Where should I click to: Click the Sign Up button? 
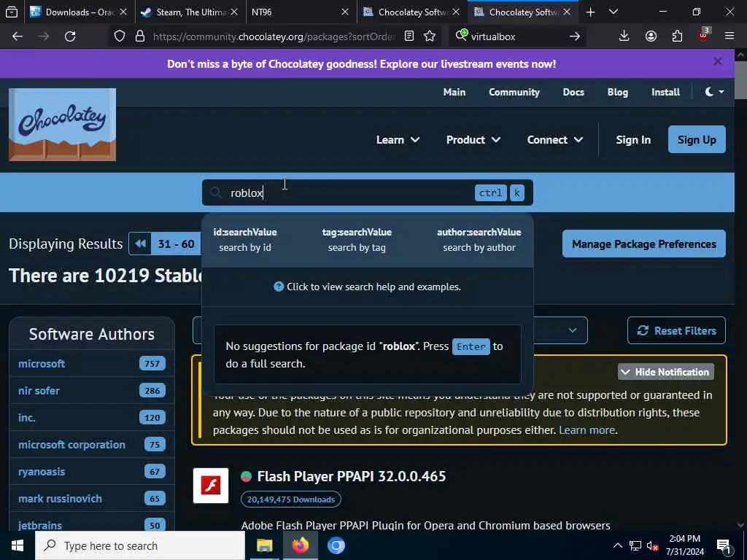click(697, 139)
